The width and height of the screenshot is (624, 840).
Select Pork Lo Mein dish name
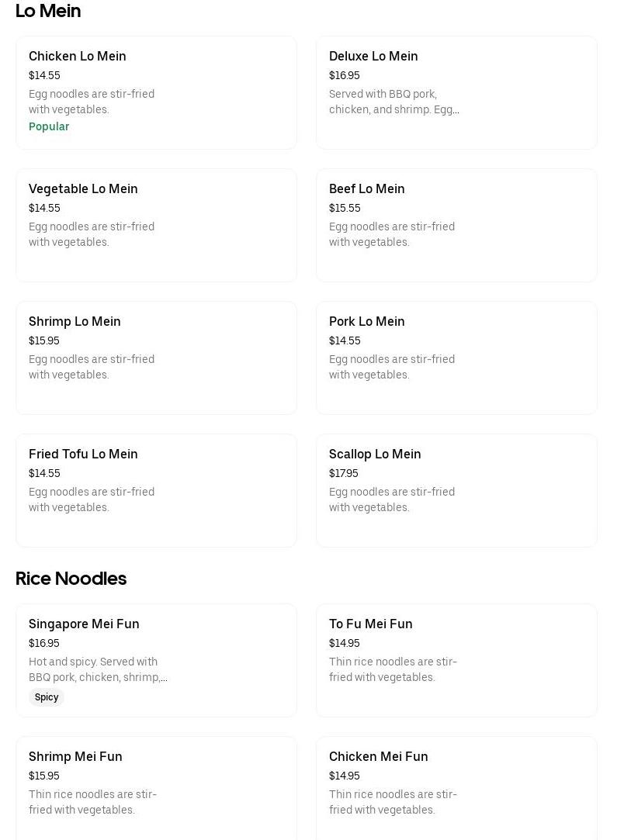coord(366,322)
